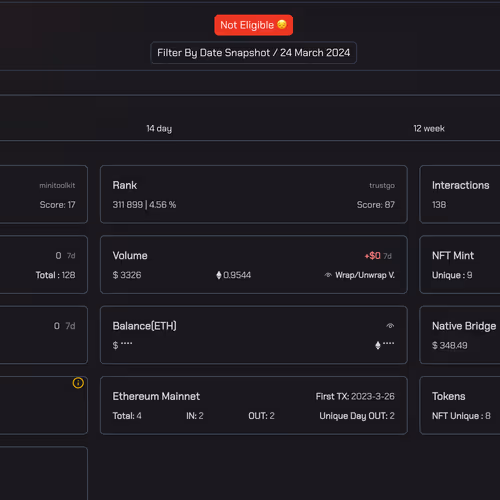The height and width of the screenshot is (500, 500).
Task: Click the Native Bridge card
Action: pyautogui.click(x=460, y=335)
